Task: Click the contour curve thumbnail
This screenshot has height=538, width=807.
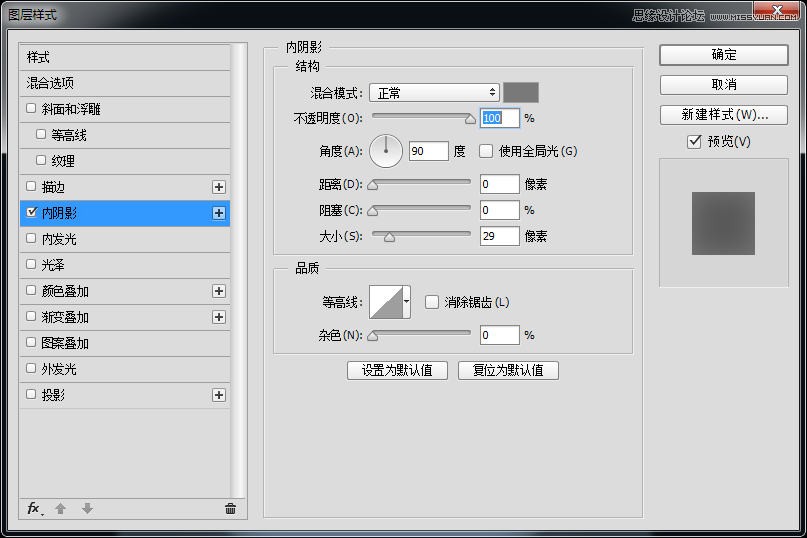Action: 386,302
